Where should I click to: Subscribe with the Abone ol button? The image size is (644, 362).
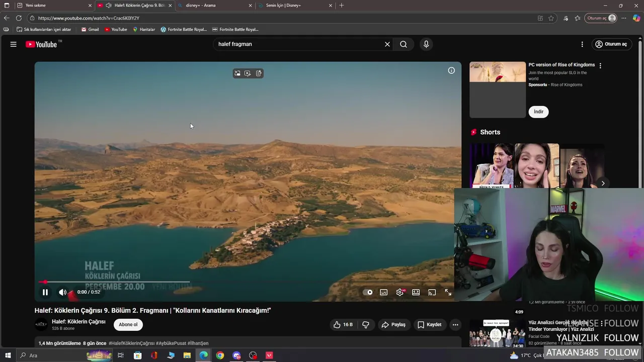(x=128, y=325)
